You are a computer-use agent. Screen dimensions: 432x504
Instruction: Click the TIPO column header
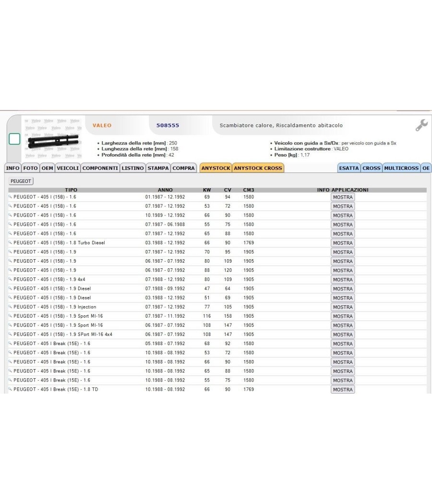click(71, 190)
